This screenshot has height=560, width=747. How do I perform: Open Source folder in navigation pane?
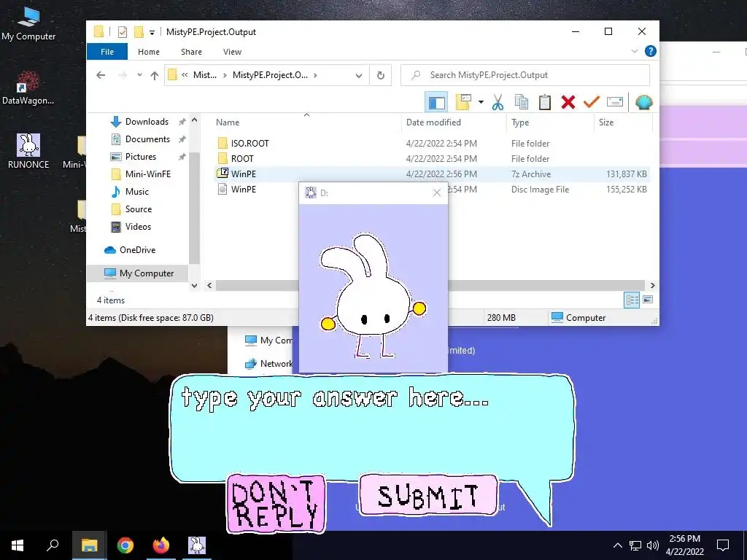[138, 209]
